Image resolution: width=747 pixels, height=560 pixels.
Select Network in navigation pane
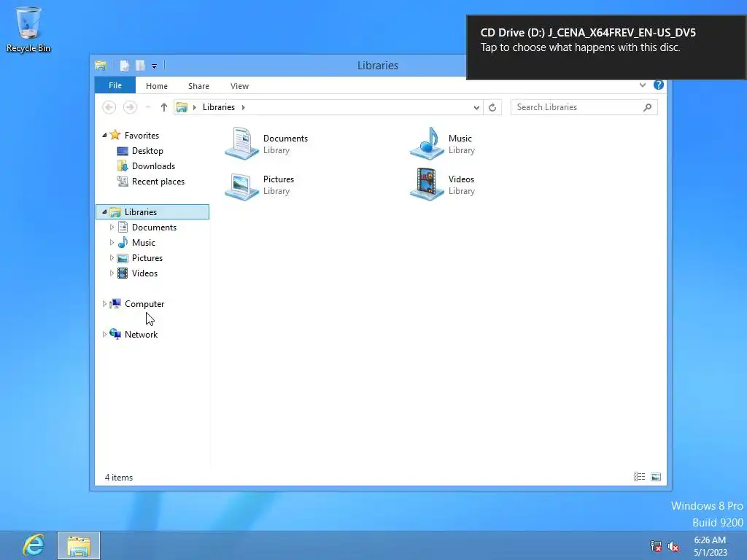click(141, 334)
